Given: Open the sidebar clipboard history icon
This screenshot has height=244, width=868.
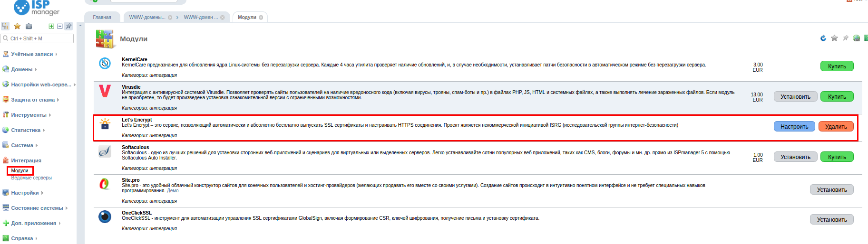Looking at the screenshot, I should (29, 26).
